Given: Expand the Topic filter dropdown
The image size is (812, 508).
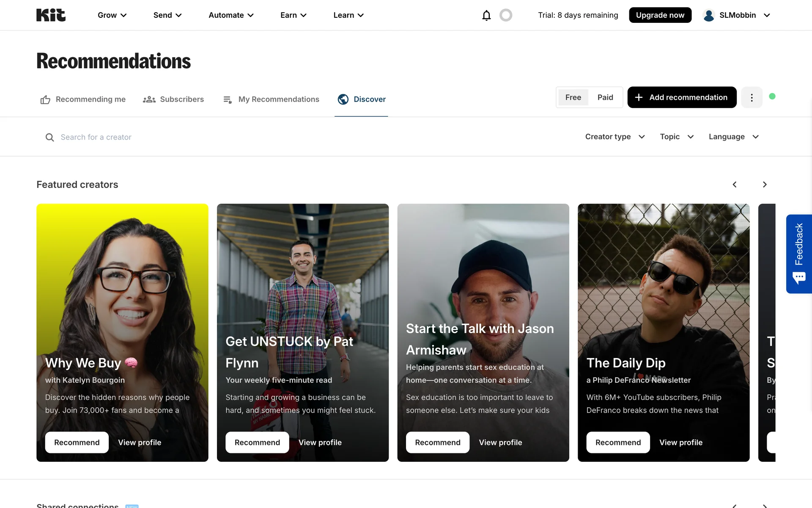Looking at the screenshot, I should click(x=677, y=137).
